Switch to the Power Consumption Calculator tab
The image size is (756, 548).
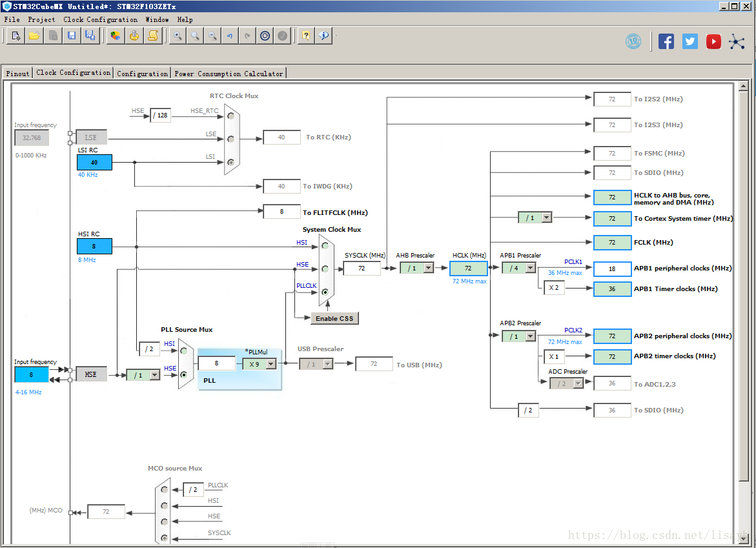[229, 73]
